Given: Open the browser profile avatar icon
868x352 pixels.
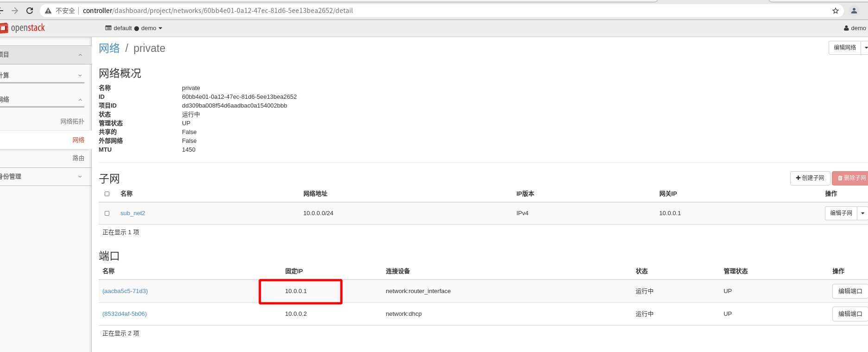Looking at the screenshot, I should click(x=854, y=11).
